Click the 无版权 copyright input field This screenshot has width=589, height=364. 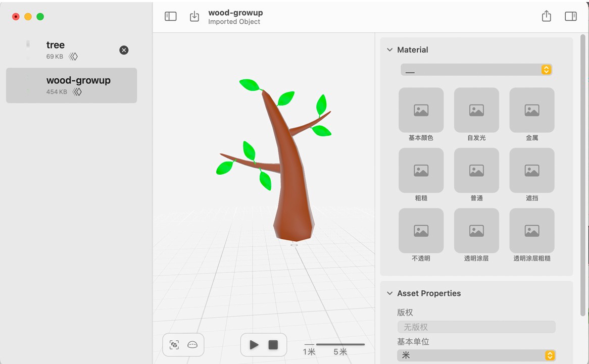point(476,327)
